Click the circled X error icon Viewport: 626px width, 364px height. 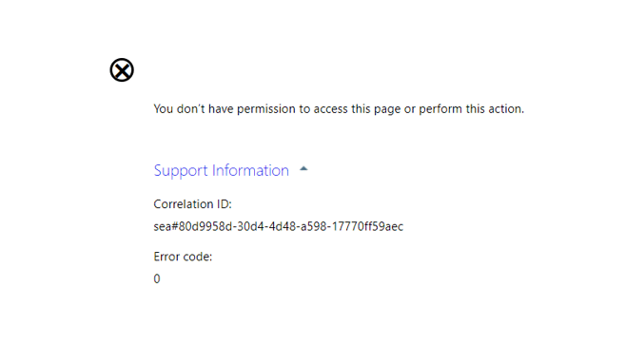(x=122, y=70)
